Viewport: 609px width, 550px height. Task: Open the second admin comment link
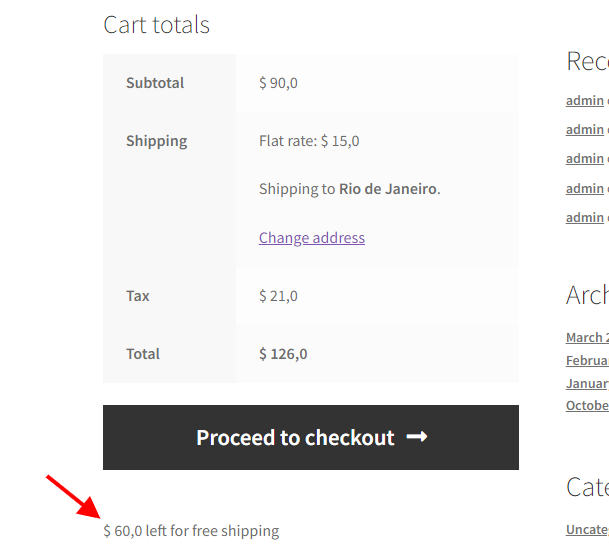(x=585, y=129)
